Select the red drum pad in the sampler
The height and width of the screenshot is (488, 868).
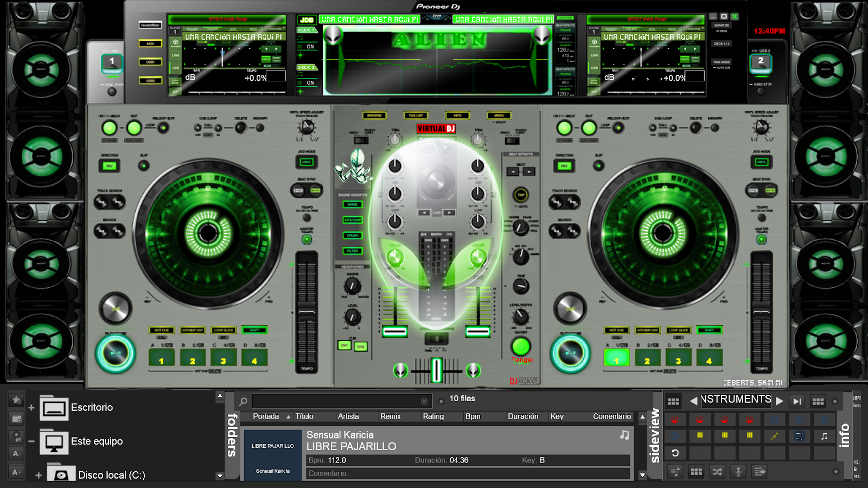coord(675,420)
